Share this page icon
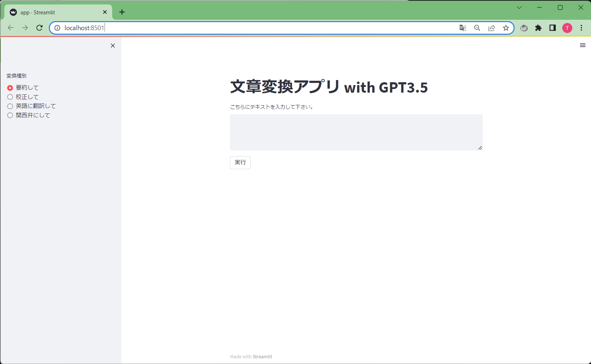The height and width of the screenshot is (364, 591). click(491, 28)
